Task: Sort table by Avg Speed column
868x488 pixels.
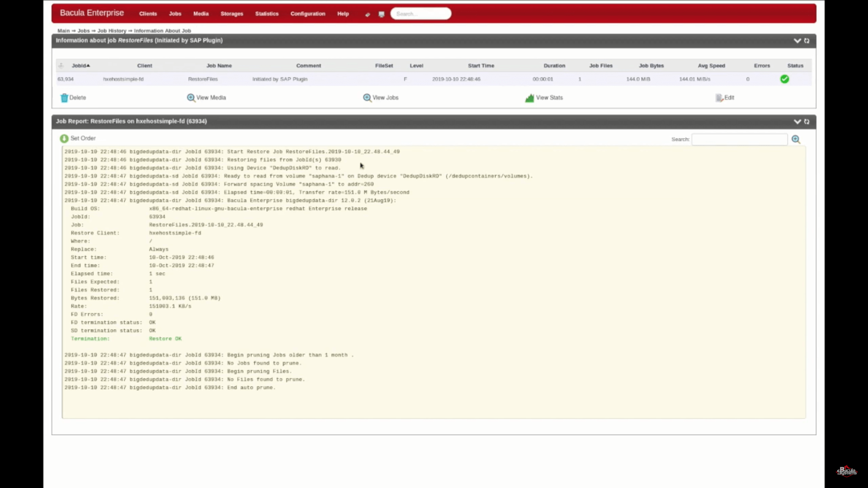Action: click(711, 66)
